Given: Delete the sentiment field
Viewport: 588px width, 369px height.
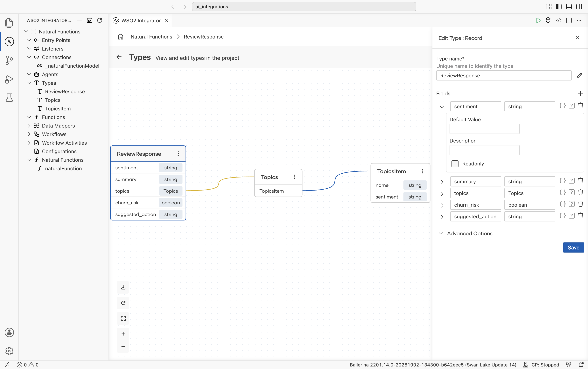Looking at the screenshot, I should point(581,105).
